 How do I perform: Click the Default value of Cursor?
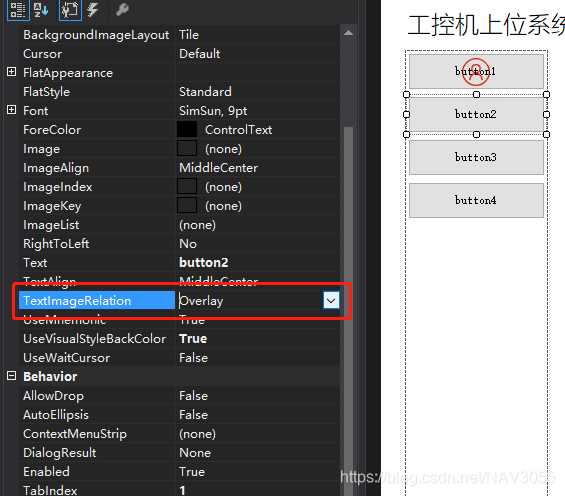pyautogui.click(x=200, y=54)
